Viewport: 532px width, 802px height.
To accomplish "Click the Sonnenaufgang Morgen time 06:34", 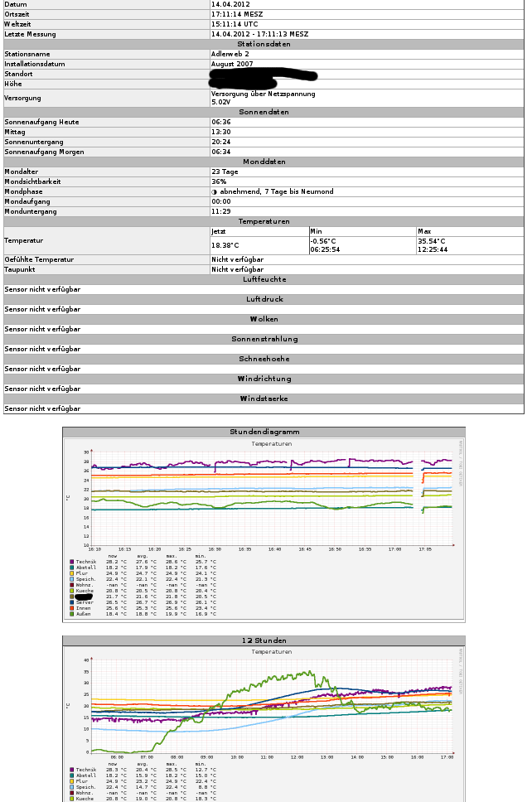I will [221, 152].
